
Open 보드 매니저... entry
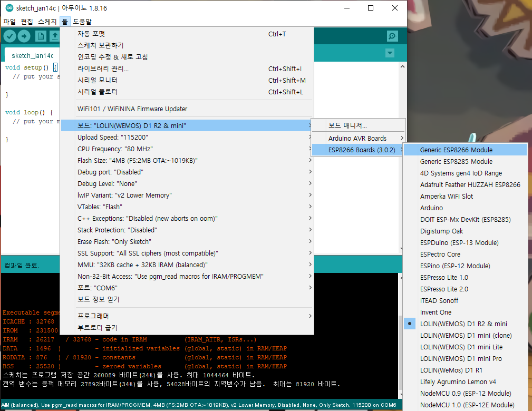[359, 125]
